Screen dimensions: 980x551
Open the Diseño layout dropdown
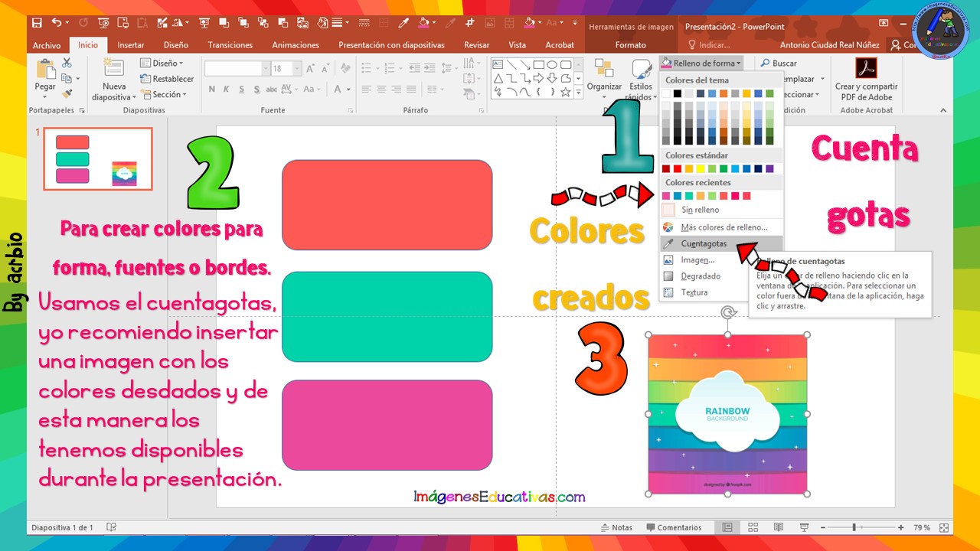(x=162, y=64)
